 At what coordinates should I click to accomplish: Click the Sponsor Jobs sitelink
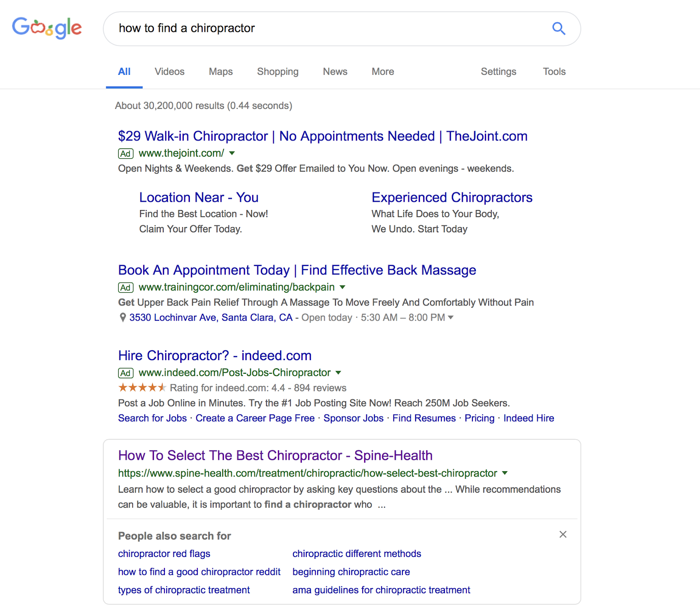click(x=353, y=418)
